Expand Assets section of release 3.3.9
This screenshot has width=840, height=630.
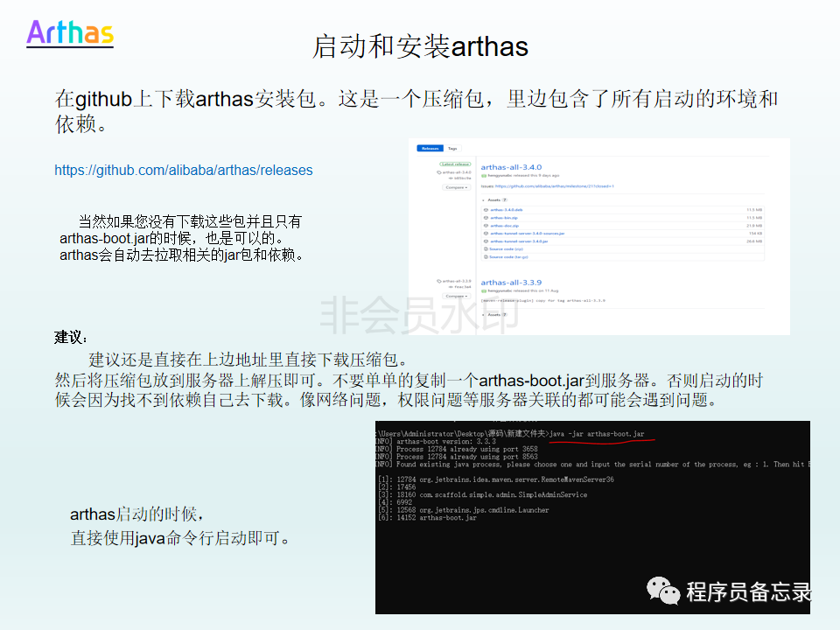(x=494, y=315)
